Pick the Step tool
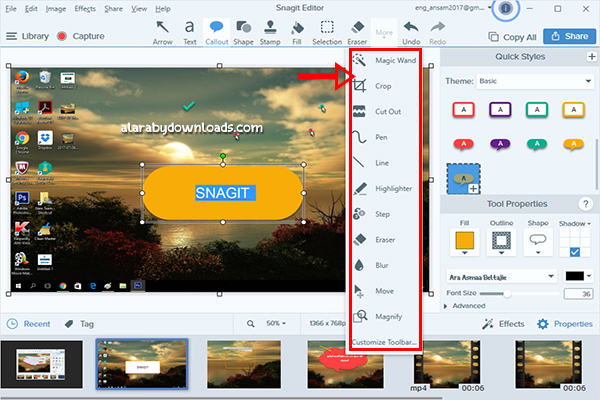The width and height of the screenshot is (600, 400). pos(385,214)
